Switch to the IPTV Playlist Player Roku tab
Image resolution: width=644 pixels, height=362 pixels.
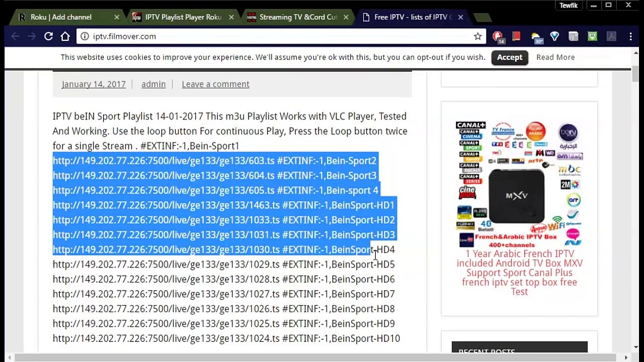(183, 17)
